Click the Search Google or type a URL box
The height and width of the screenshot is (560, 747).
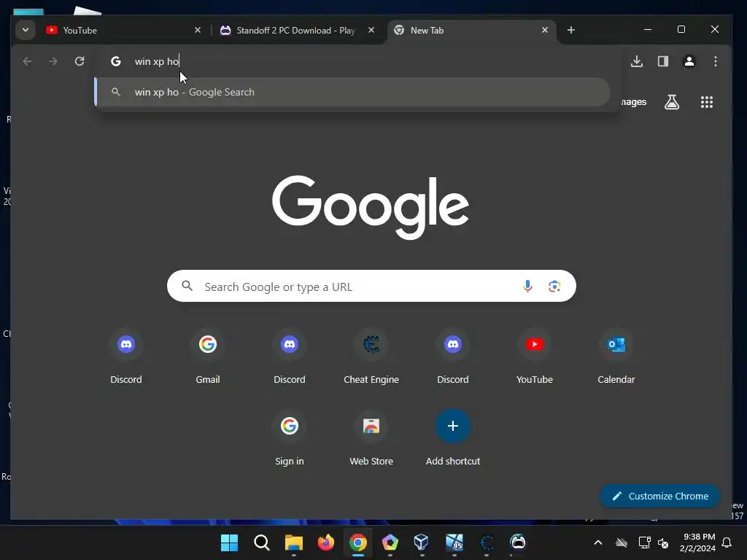point(371,286)
